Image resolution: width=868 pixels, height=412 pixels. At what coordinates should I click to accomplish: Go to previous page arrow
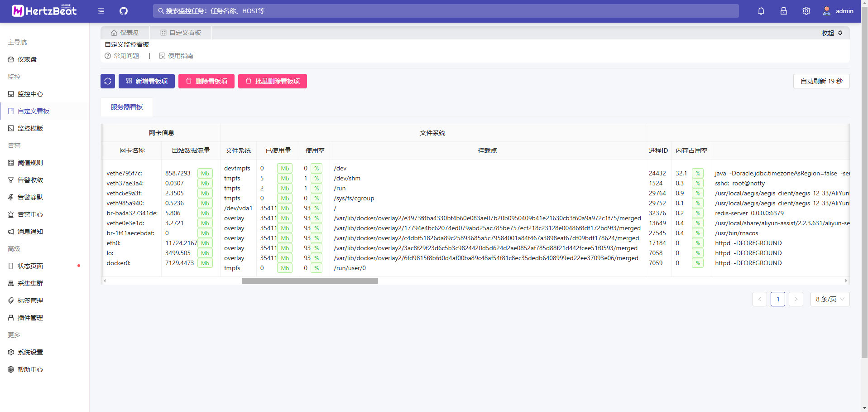pyautogui.click(x=760, y=299)
